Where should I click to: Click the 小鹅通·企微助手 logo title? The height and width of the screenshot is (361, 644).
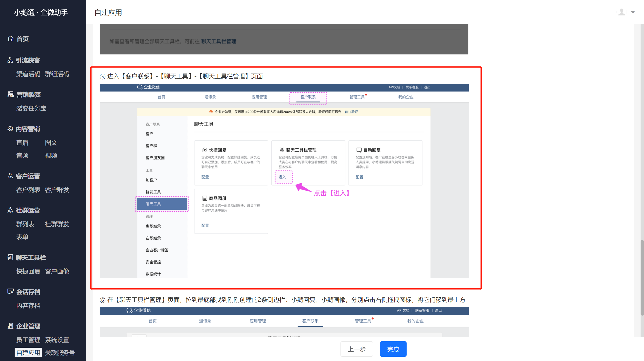[x=41, y=12]
